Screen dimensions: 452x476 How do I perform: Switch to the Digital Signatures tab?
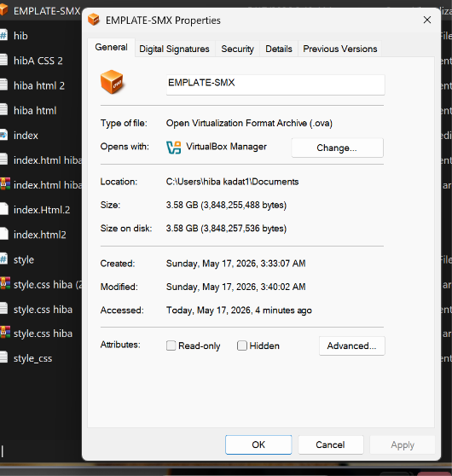click(x=174, y=49)
